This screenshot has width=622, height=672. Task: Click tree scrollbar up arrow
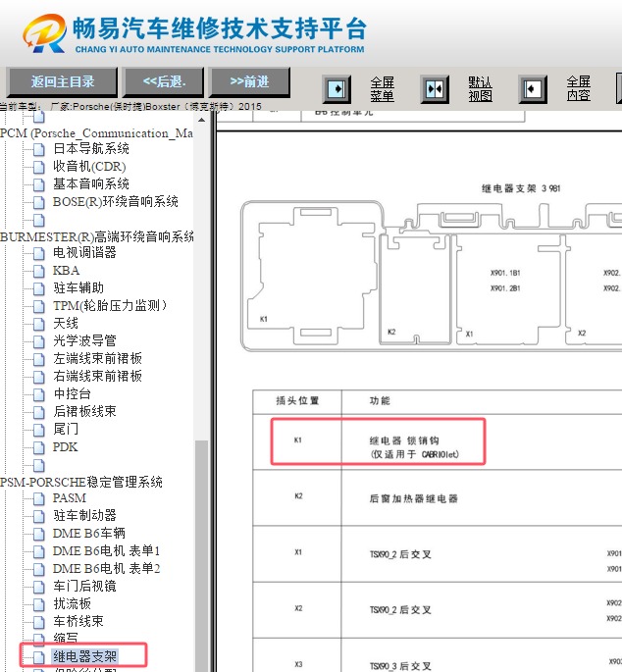pos(201,121)
